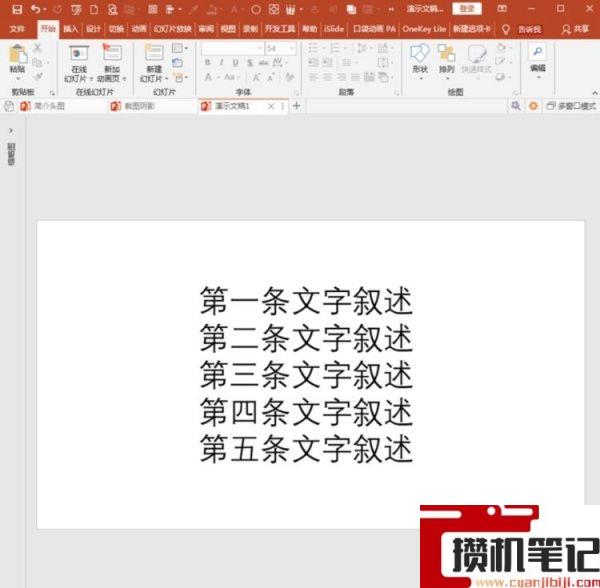Open shape outline color pen

[500, 62]
